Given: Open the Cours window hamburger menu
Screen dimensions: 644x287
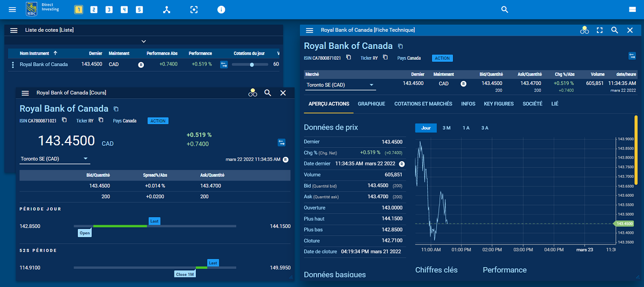Looking at the screenshot, I should [25, 93].
